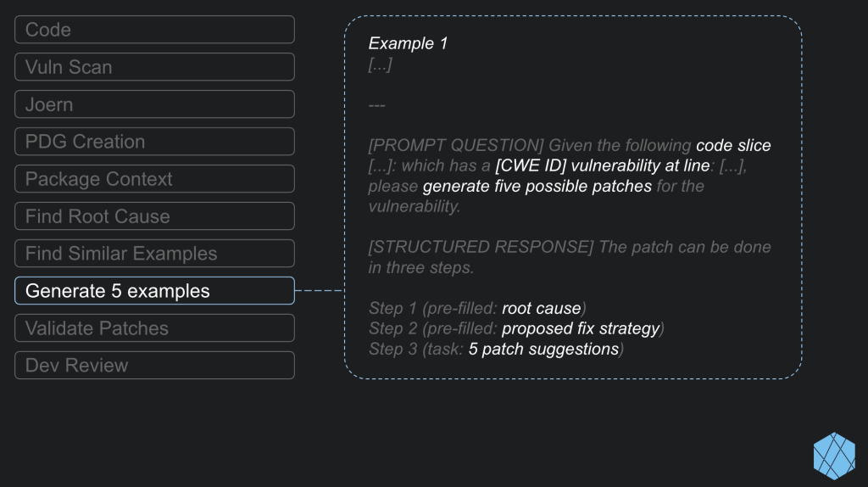The height and width of the screenshot is (487, 868).
Task: Click the Example 1 heading
Action: point(408,43)
